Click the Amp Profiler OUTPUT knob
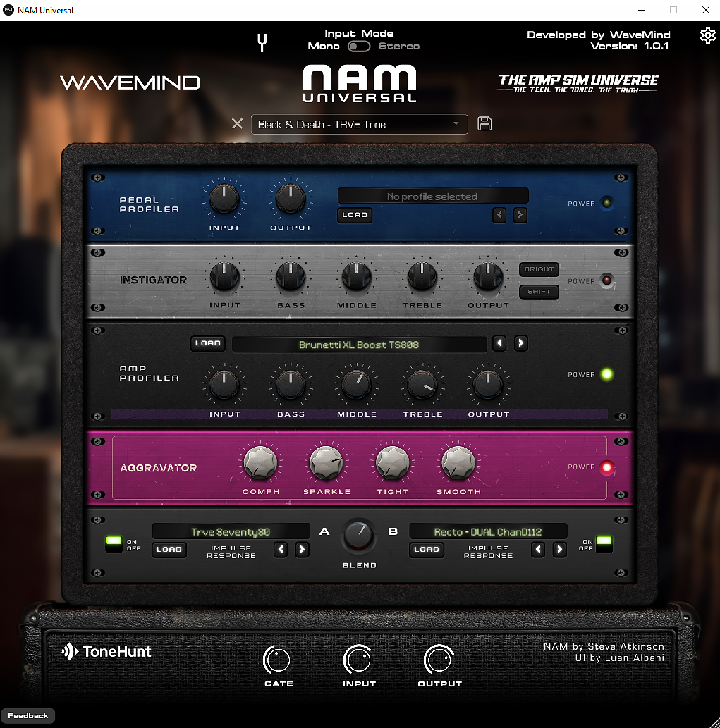720x728 pixels. point(488,385)
